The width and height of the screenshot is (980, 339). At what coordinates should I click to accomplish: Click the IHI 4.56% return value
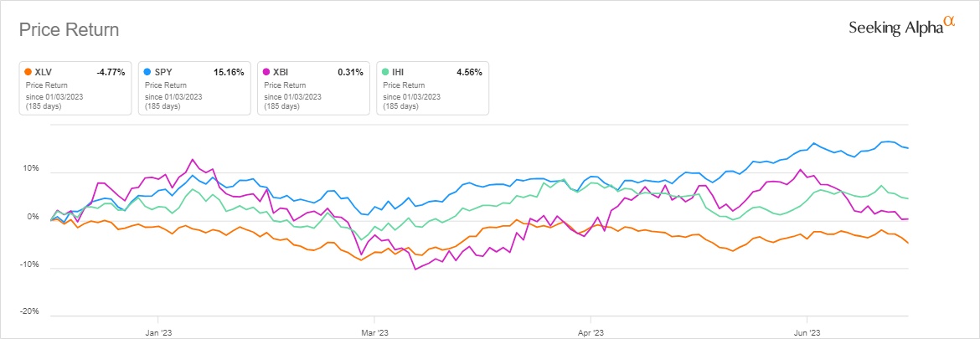click(468, 73)
